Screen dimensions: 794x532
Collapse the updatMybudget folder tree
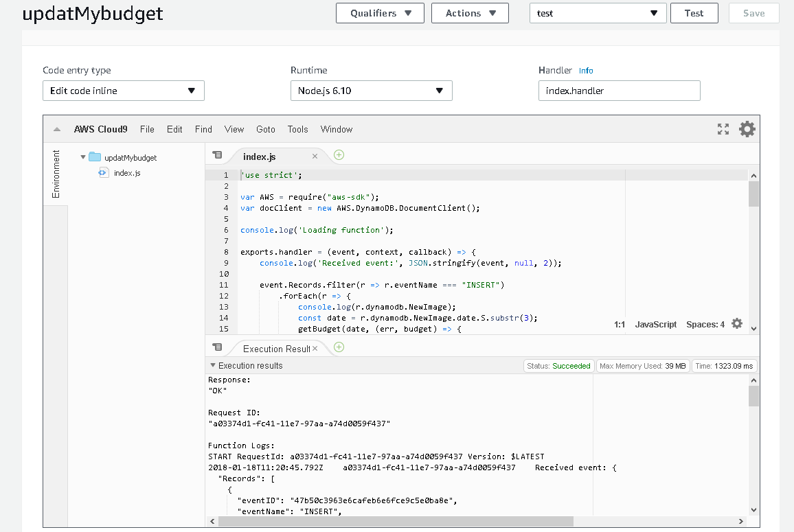point(83,157)
